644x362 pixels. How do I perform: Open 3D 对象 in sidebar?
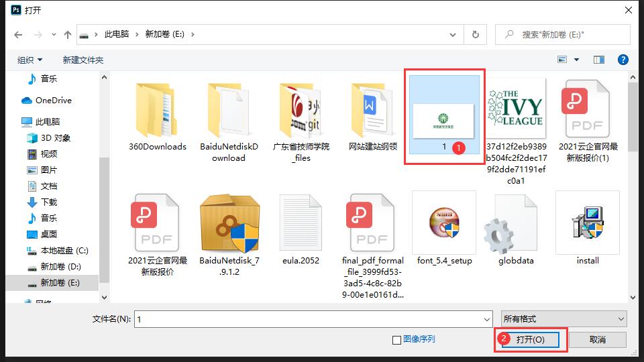(x=48, y=138)
